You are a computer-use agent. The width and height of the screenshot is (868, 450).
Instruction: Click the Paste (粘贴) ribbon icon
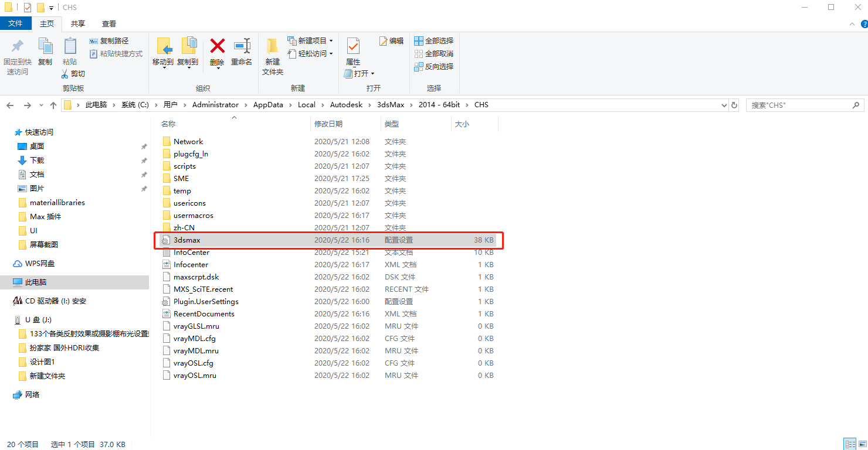coord(70,46)
